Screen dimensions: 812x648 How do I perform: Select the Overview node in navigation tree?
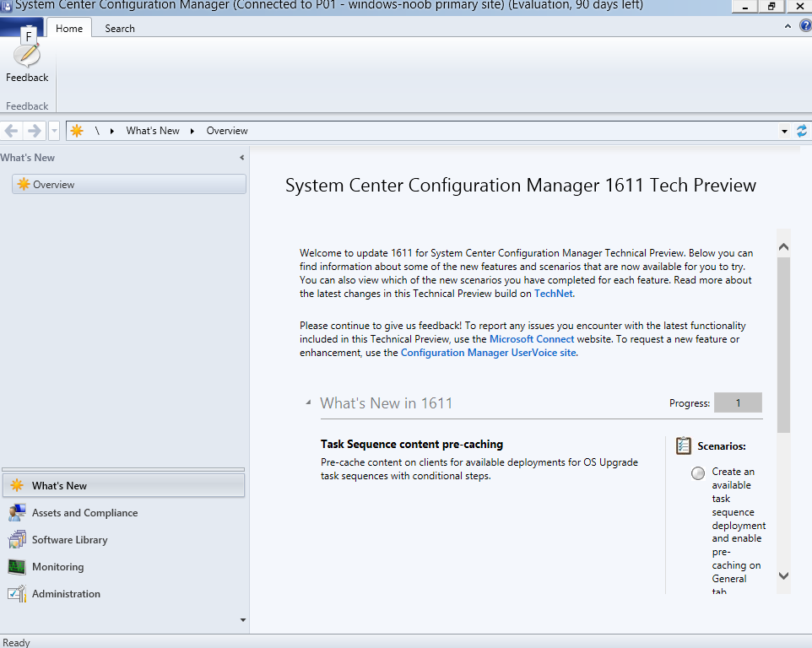129,184
